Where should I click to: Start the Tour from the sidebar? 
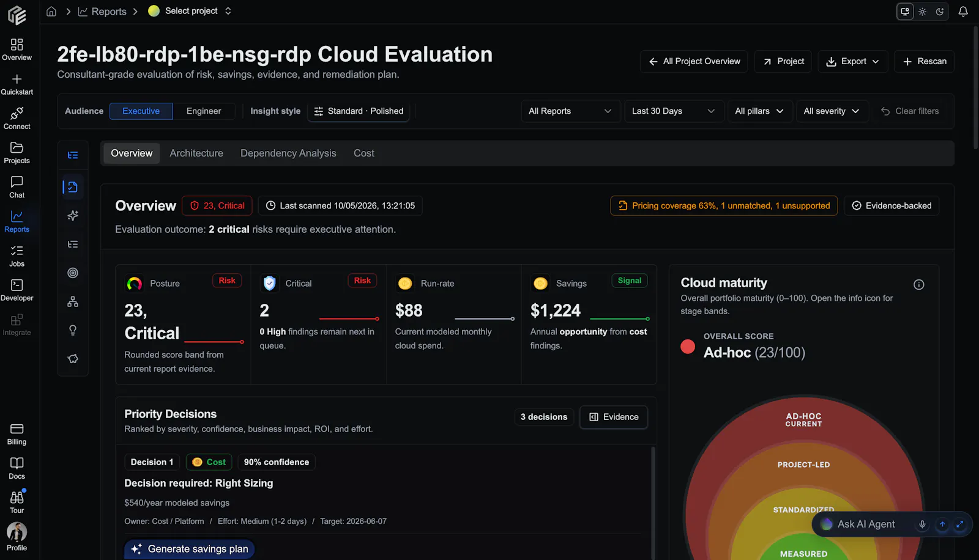click(x=17, y=503)
